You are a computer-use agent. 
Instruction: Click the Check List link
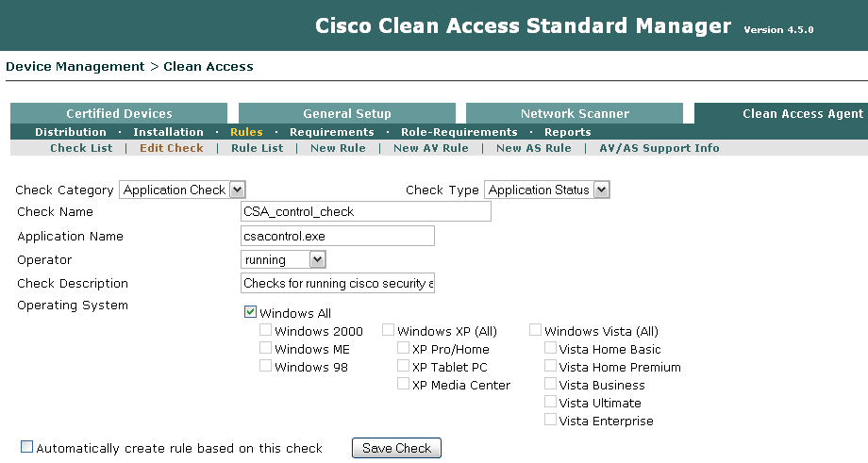coord(81,148)
